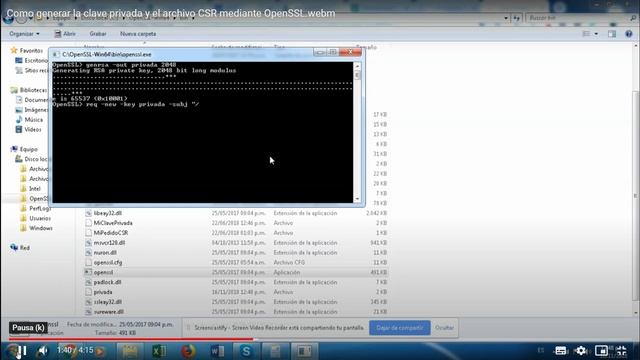Select file padlock.dll
This screenshot has height=360, width=640.
click(x=107, y=282)
